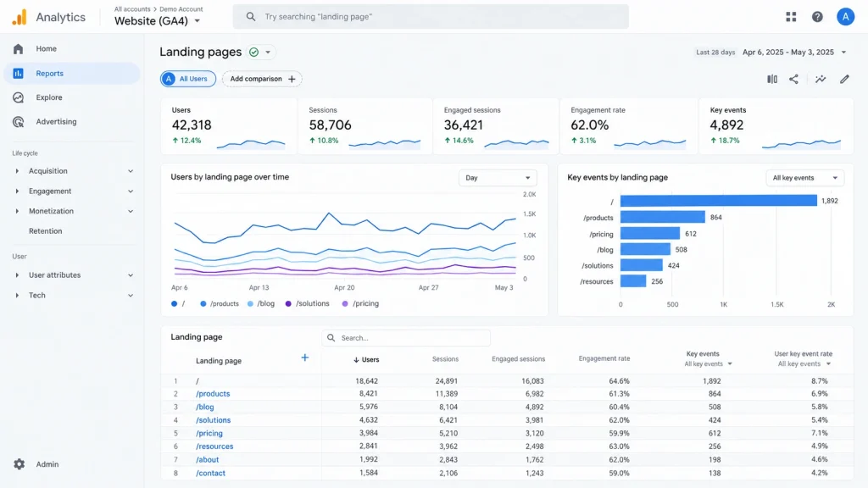The width and height of the screenshot is (868, 488).
Task: Click the /products bar in key events chart
Action: (x=663, y=218)
